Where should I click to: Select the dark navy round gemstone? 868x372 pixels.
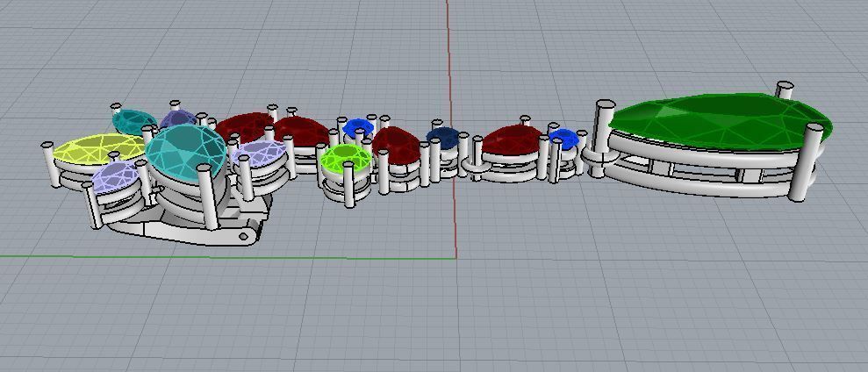(441, 138)
